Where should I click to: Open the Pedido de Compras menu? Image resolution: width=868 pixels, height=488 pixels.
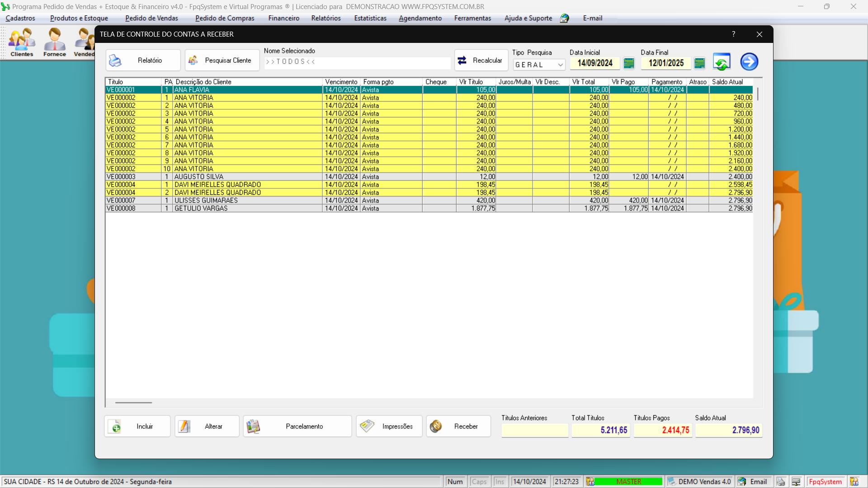(x=225, y=18)
